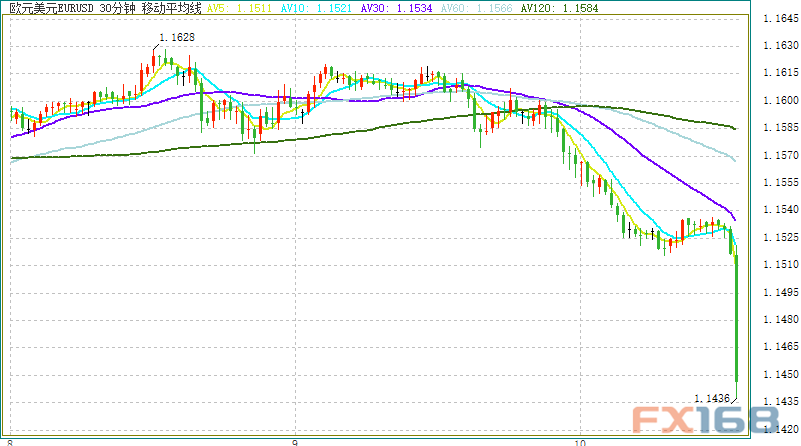
Task: Click the 1.1615 price axis label
Action: coord(781,73)
